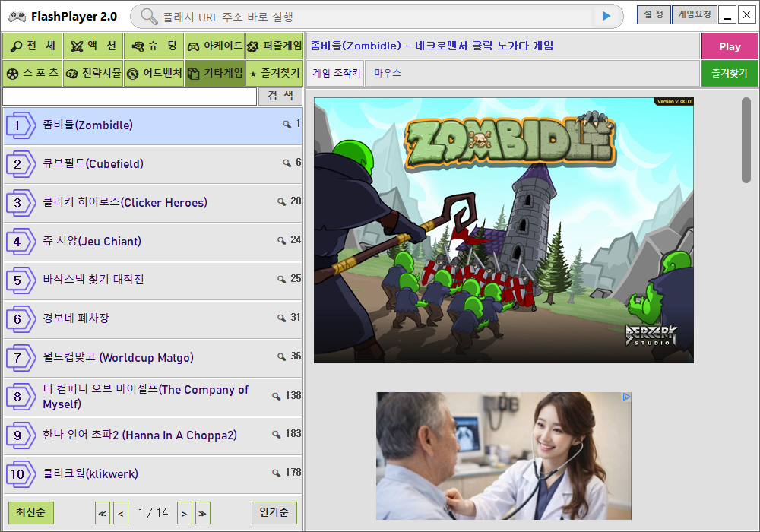Click the 마우스 control text

tap(388, 73)
